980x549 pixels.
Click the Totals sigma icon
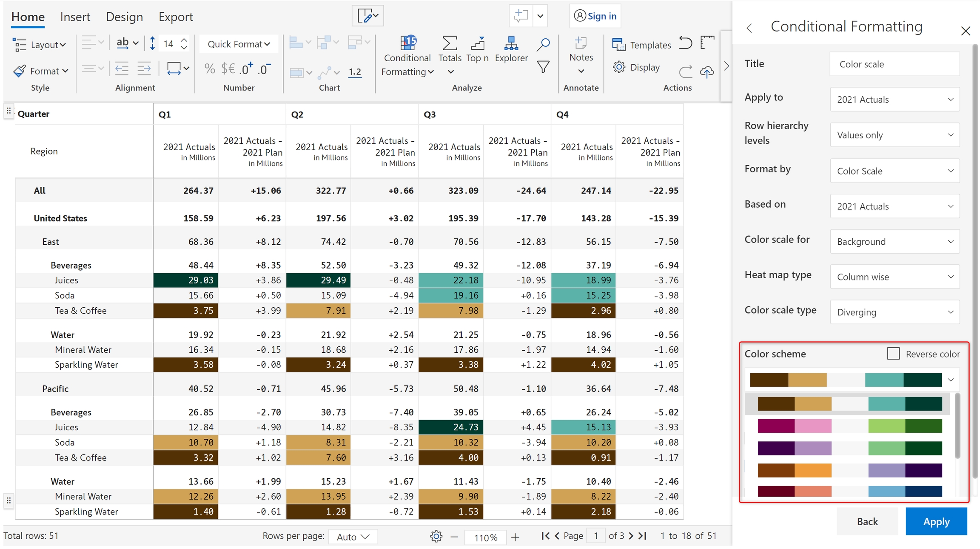click(450, 43)
